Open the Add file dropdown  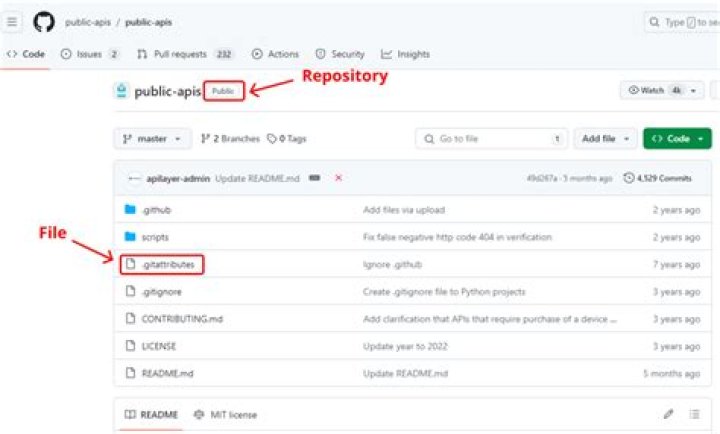coord(605,138)
